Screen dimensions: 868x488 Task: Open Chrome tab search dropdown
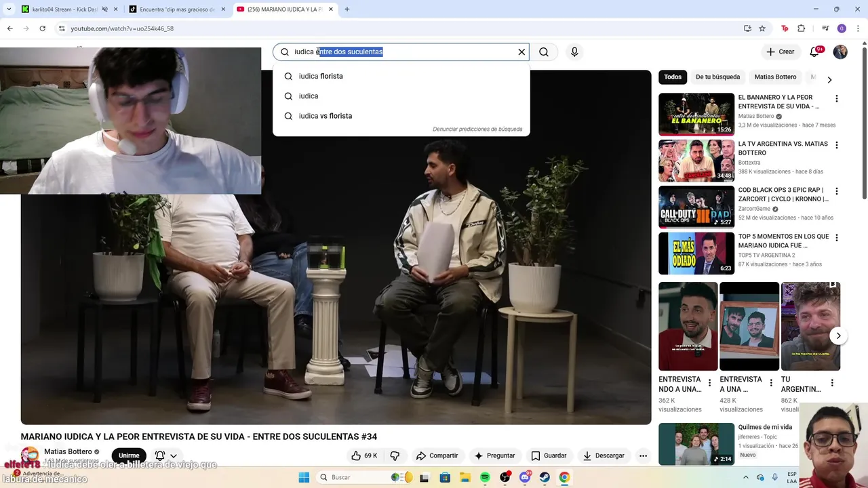9,9
